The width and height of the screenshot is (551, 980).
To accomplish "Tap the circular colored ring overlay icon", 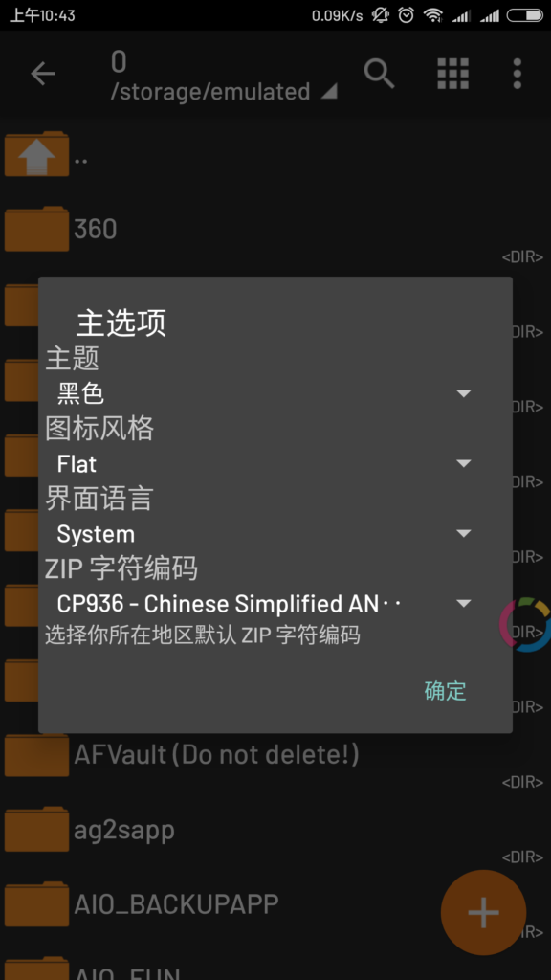I will pos(526,624).
